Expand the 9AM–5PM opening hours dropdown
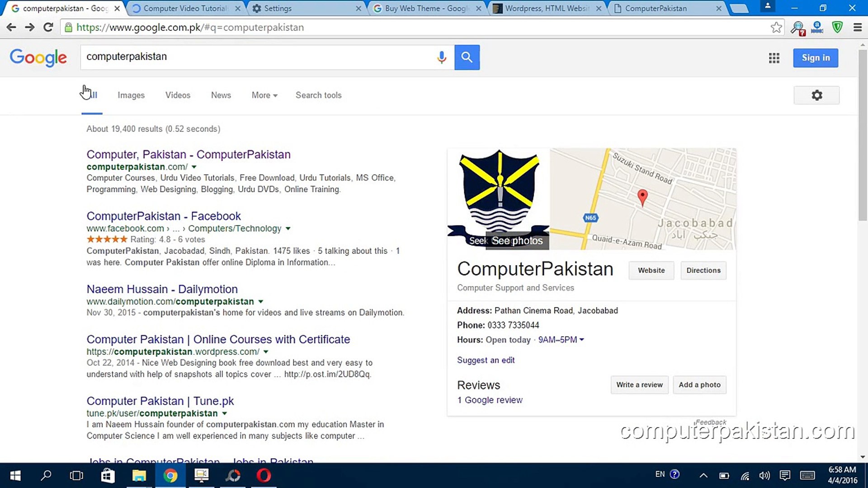Image resolution: width=868 pixels, height=488 pixels. click(561, 340)
